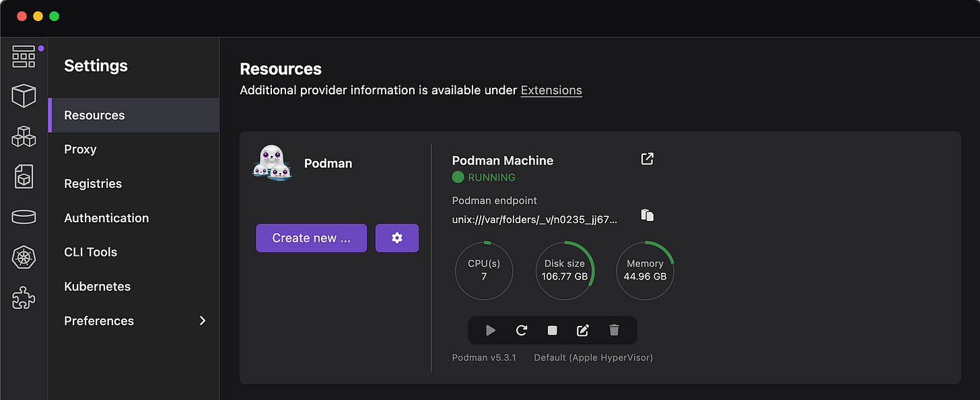Click the RUNNING status indicator
This screenshot has width=980, height=400.
[484, 177]
